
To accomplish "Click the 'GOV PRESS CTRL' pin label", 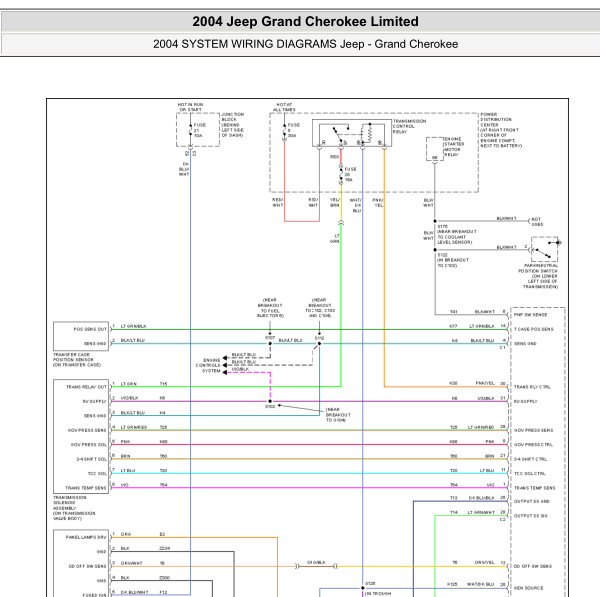I will (x=533, y=445).
